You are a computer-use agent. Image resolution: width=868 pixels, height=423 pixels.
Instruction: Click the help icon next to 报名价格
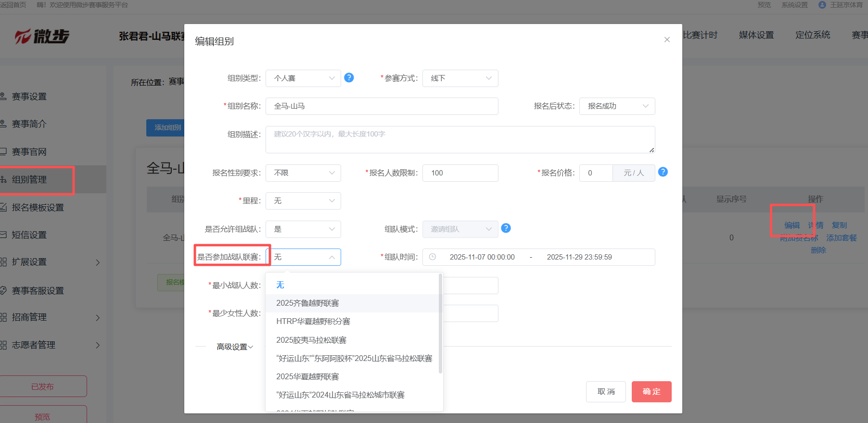(x=663, y=172)
